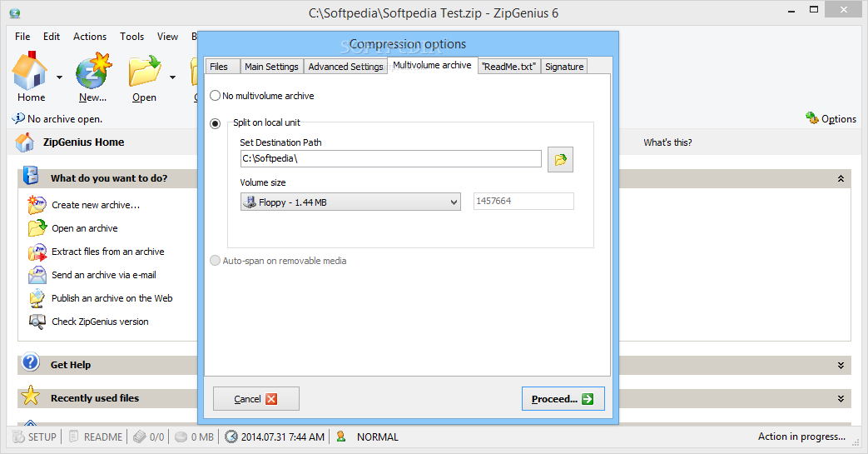
Task: Click the 2014.07.31 7:44 AM status text
Action: [x=283, y=437]
